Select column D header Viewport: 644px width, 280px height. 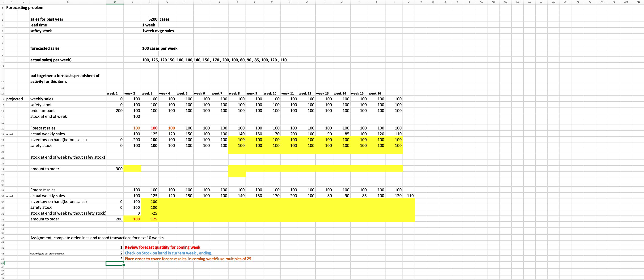click(115, 2)
